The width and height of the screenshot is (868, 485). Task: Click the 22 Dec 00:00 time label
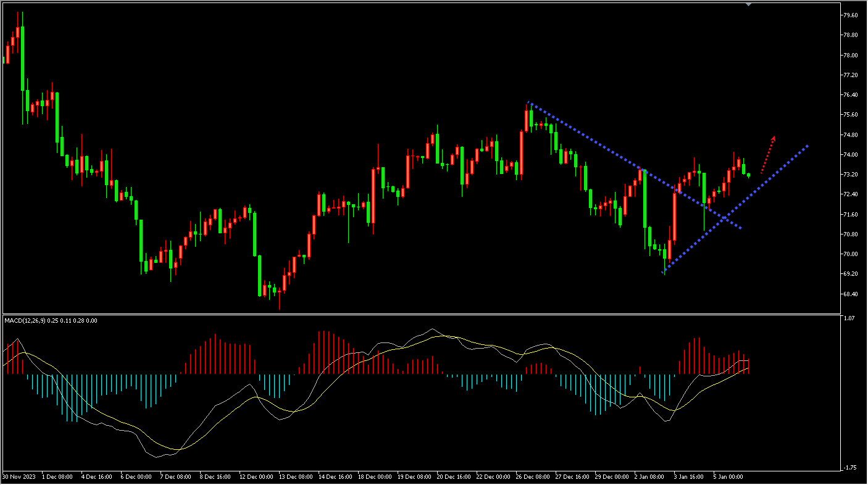[x=494, y=477]
